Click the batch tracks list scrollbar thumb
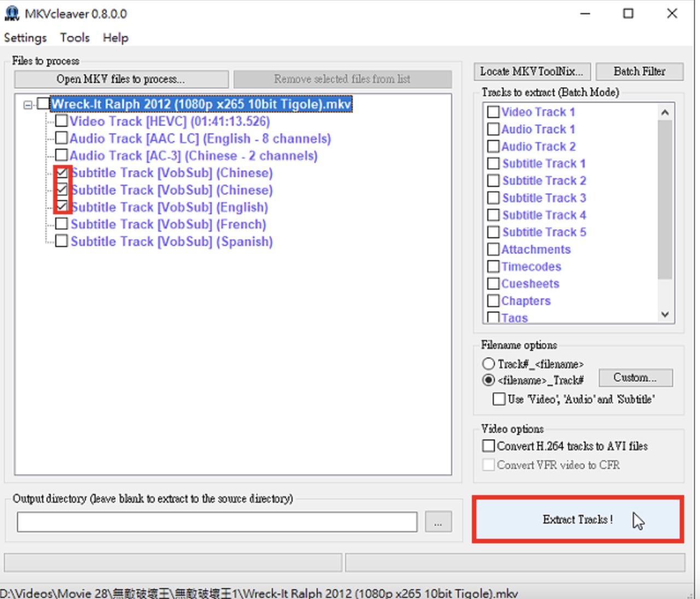 [665, 199]
